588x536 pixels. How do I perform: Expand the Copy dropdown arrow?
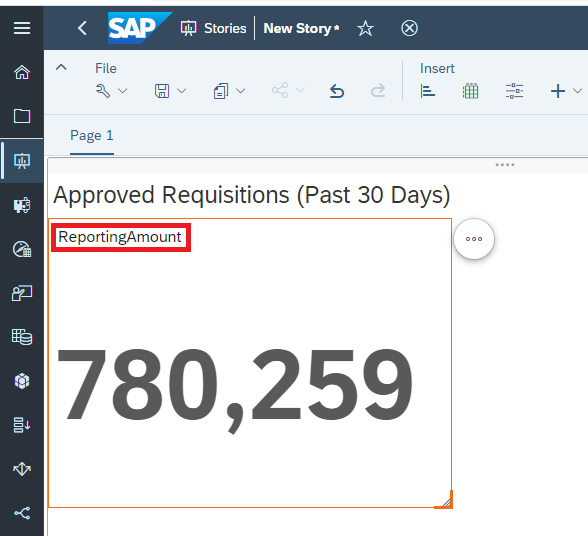coord(241,91)
